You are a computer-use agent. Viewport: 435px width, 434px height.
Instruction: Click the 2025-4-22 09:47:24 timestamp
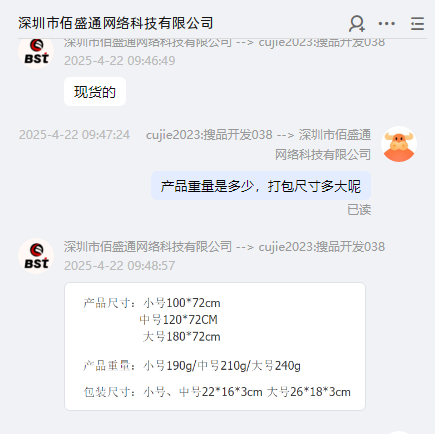point(74,135)
